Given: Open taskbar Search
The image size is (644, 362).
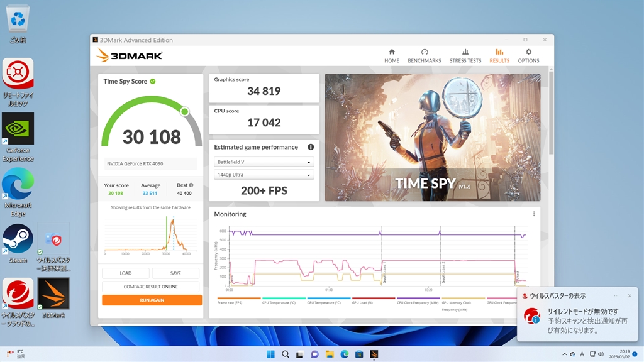Looking at the screenshot, I should (286, 354).
